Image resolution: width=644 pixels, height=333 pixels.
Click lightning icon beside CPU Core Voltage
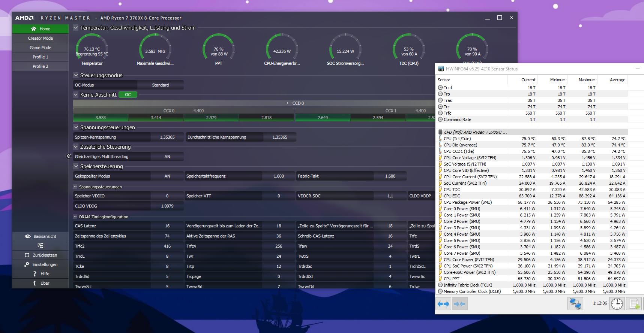[x=440, y=158]
